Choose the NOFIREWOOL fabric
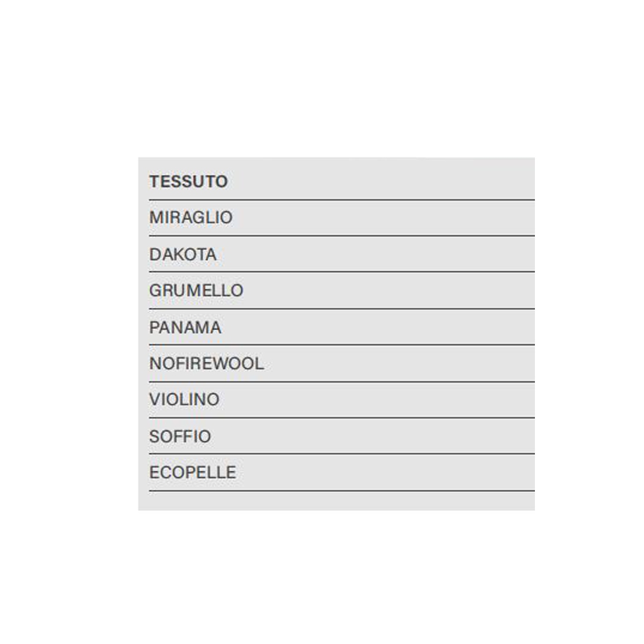 tap(207, 363)
